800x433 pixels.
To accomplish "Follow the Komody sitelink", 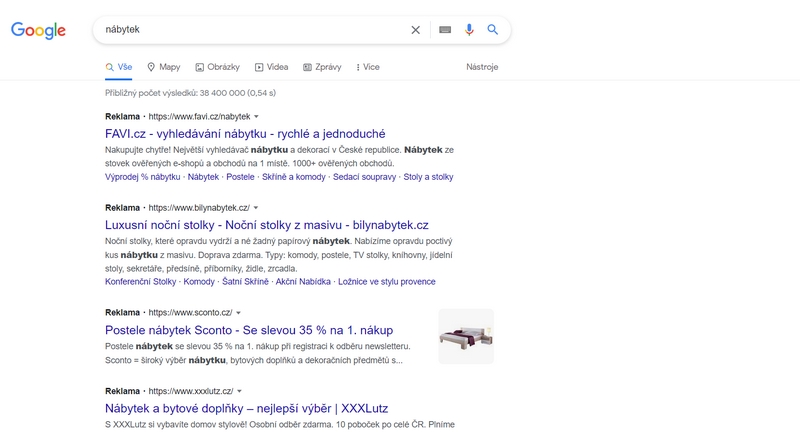I will click(199, 282).
